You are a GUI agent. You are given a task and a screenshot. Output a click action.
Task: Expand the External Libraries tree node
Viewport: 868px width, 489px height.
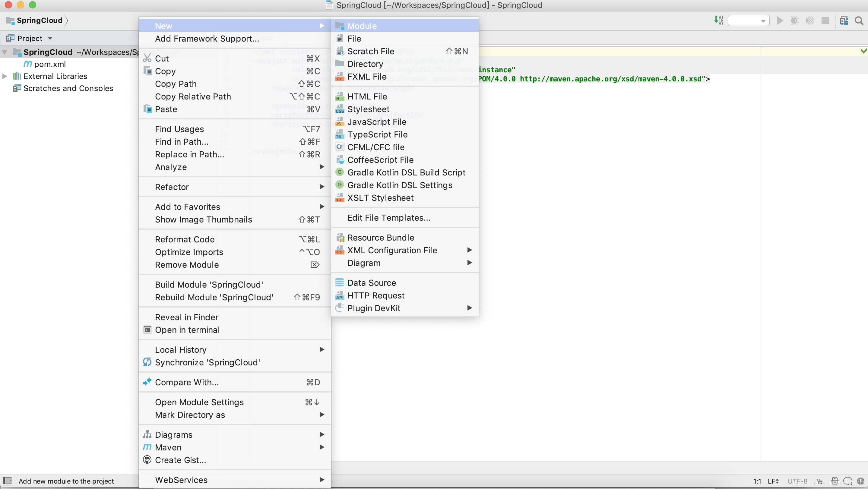(x=5, y=76)
